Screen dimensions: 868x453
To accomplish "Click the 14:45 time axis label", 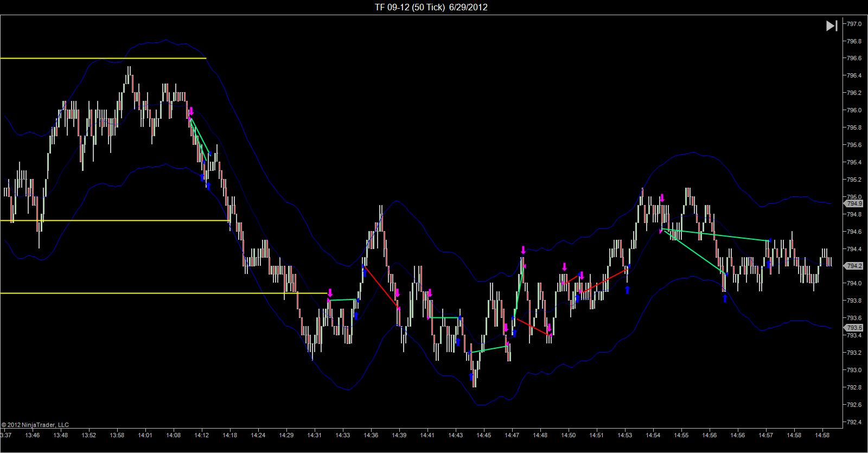I will (484, 435).
